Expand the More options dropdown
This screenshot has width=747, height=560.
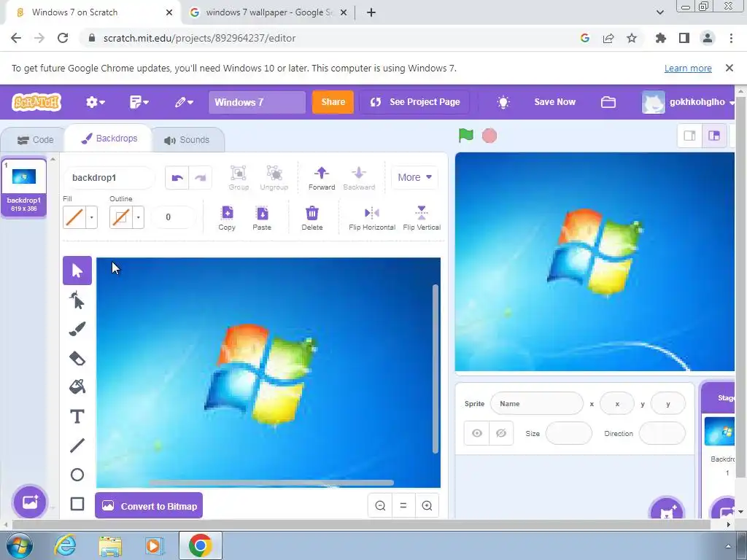pyautogui.click(x=415, y=177)
